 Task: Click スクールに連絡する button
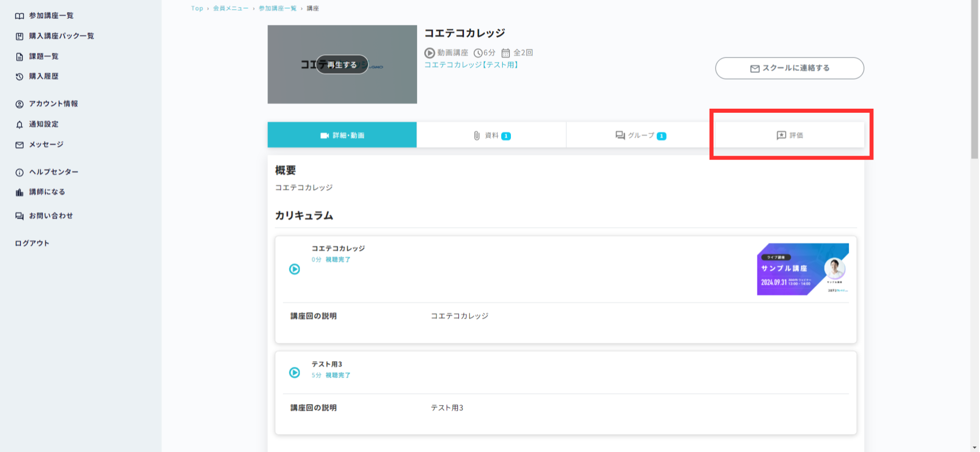click(789, 68)
